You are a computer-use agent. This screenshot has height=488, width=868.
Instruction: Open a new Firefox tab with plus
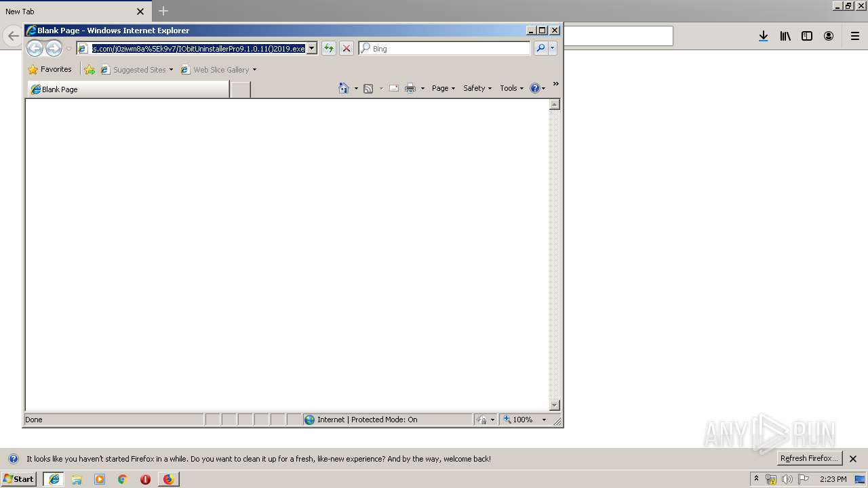coord(163,11)
